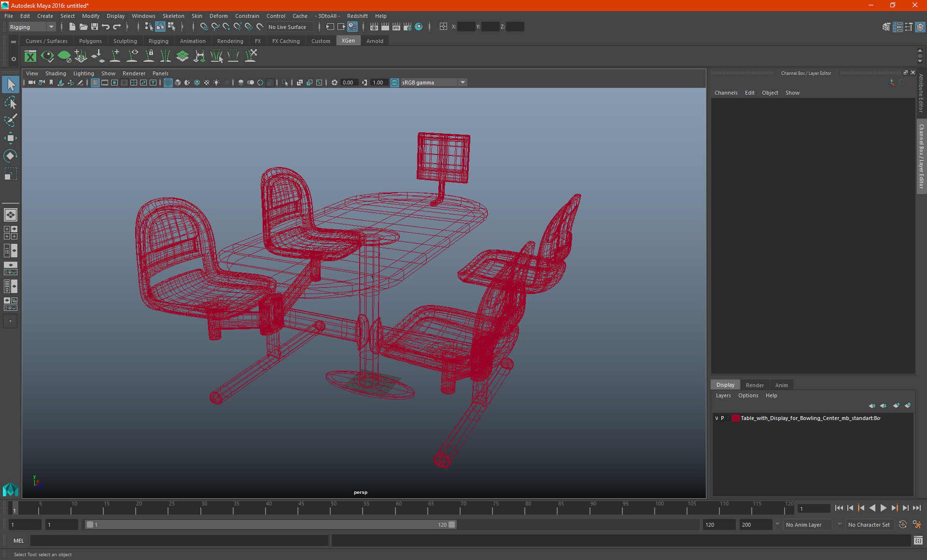
Task: Switch to Render layer tab
Action: coord(755,385)
